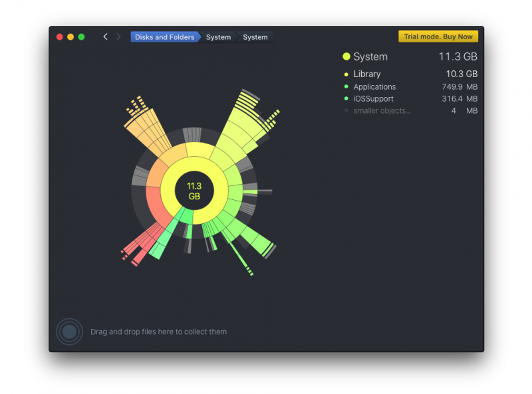Click the drag and drop files hint text

point(158,332)
